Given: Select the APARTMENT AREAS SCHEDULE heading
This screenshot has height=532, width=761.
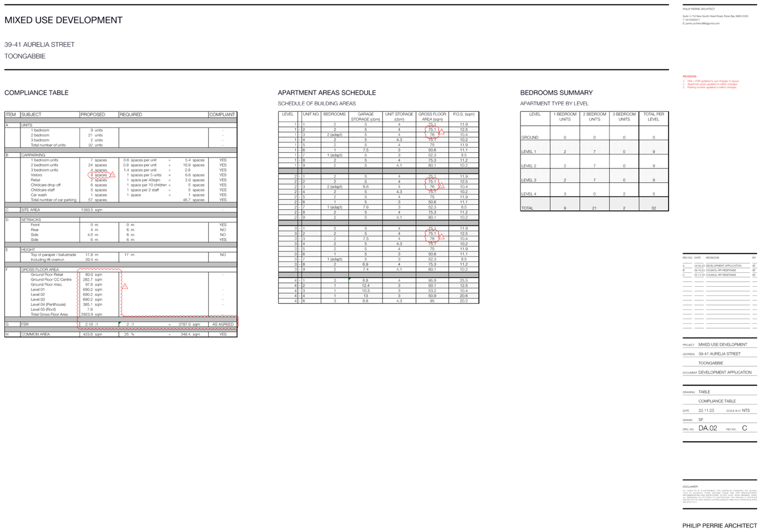Looking at the screenshot, I should pos(327,93).
